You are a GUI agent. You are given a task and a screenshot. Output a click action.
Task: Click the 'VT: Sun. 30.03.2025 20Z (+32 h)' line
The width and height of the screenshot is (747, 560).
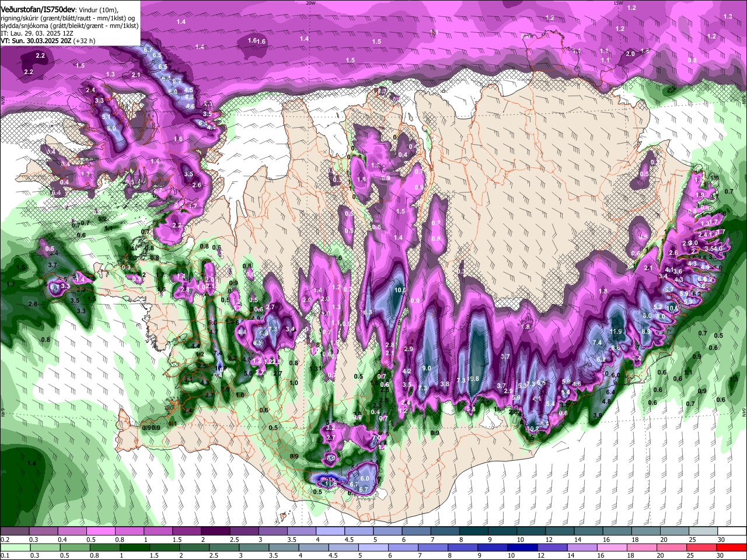(x=48, y=41)
